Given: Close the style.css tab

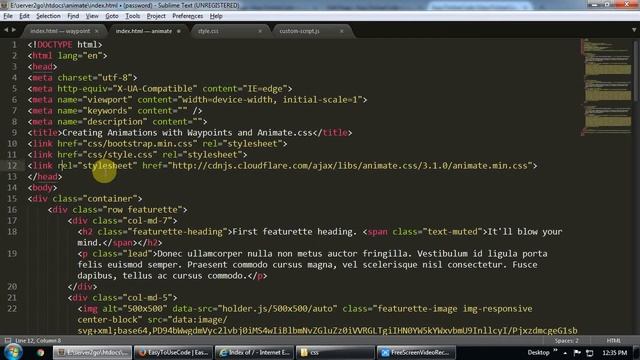Looking at the screenshot, I should 260,31.
